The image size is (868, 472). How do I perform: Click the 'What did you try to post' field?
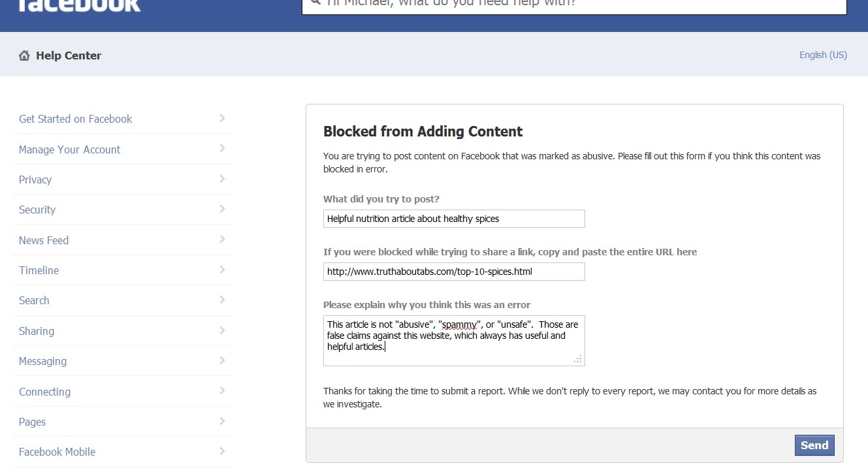click(x=454, y=219)
